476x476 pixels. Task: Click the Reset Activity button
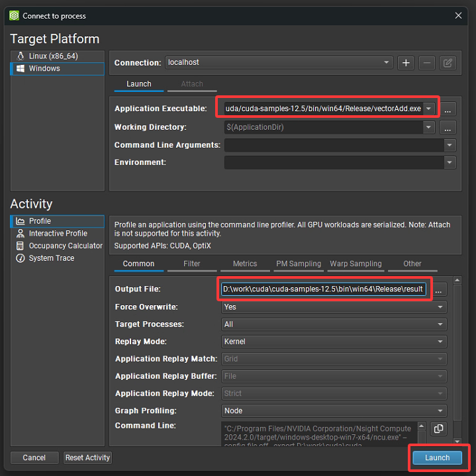pos(87,457)
